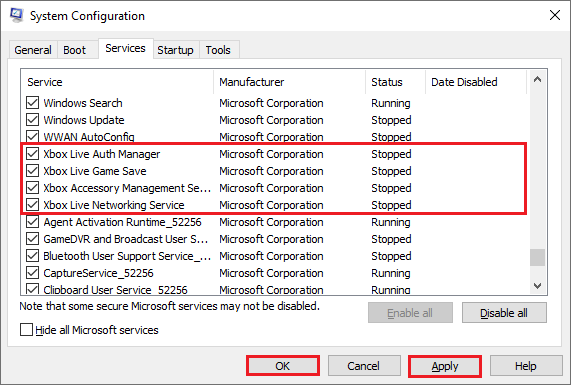This screenshot has width=571, height=385.
Task: Click the Disable all button
Action: [504, 313]
